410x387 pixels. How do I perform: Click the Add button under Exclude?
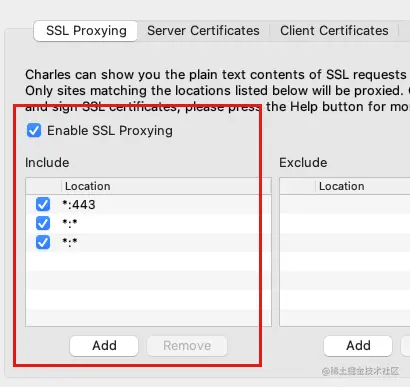tap(358, 346)
